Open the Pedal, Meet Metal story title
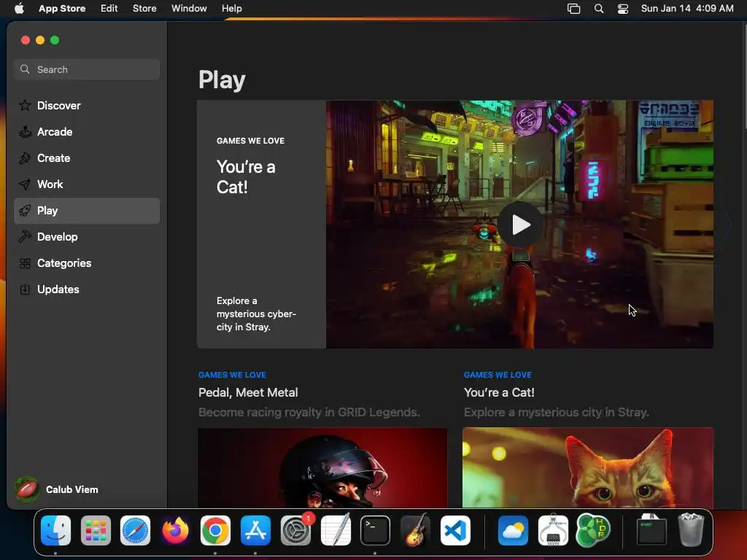 click(248, 392)
